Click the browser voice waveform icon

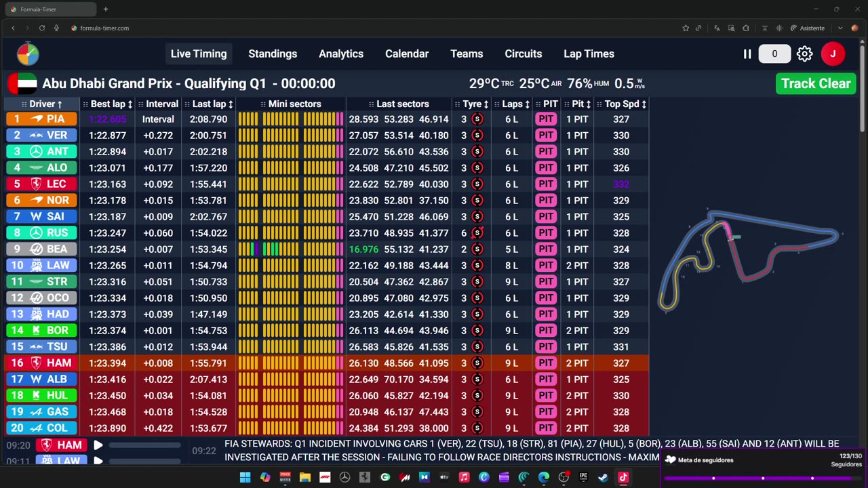tap(778, 28)
